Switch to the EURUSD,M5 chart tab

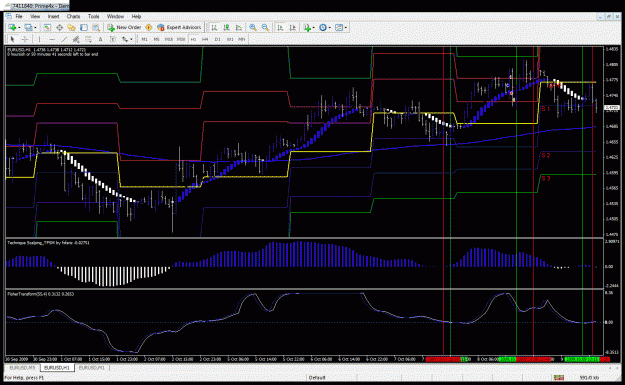point(23,367)
